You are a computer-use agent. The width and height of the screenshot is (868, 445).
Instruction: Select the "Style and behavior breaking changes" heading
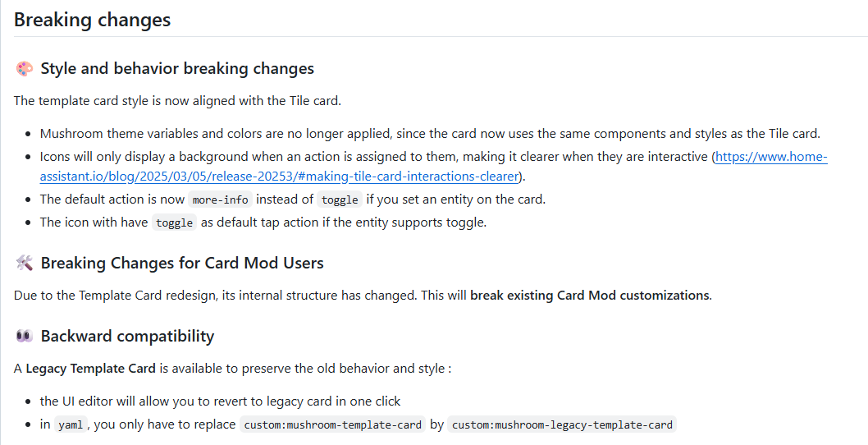[x=177, y=69]
